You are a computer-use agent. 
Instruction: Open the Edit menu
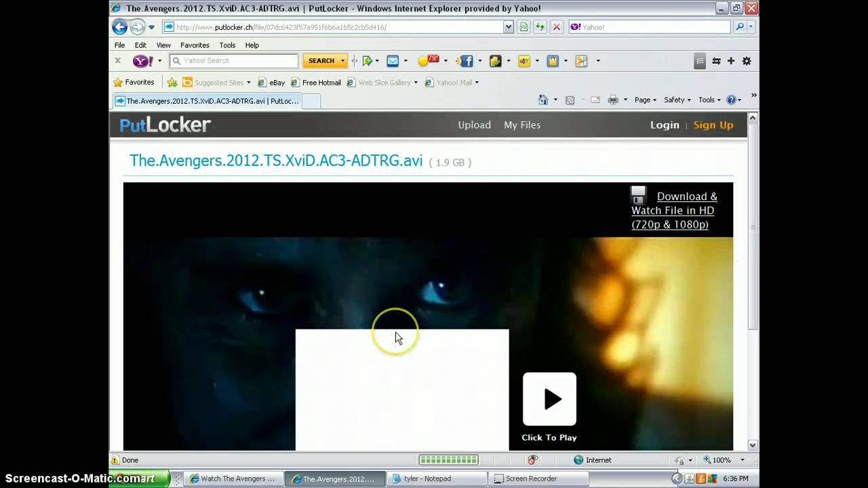click(140, 45)
